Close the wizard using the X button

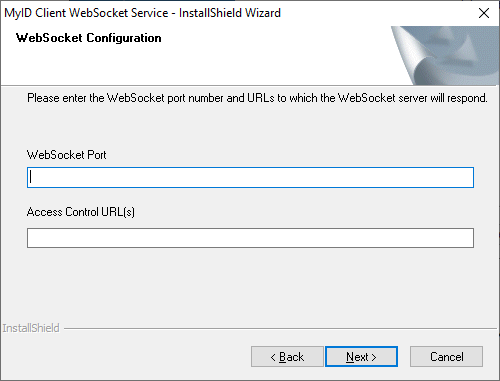pos(484,13)
